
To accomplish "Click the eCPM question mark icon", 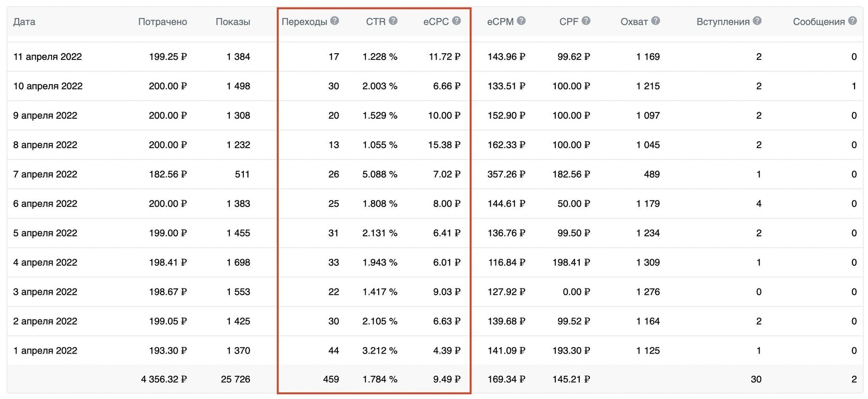I will pyautogui.click(x=521, y=21).
